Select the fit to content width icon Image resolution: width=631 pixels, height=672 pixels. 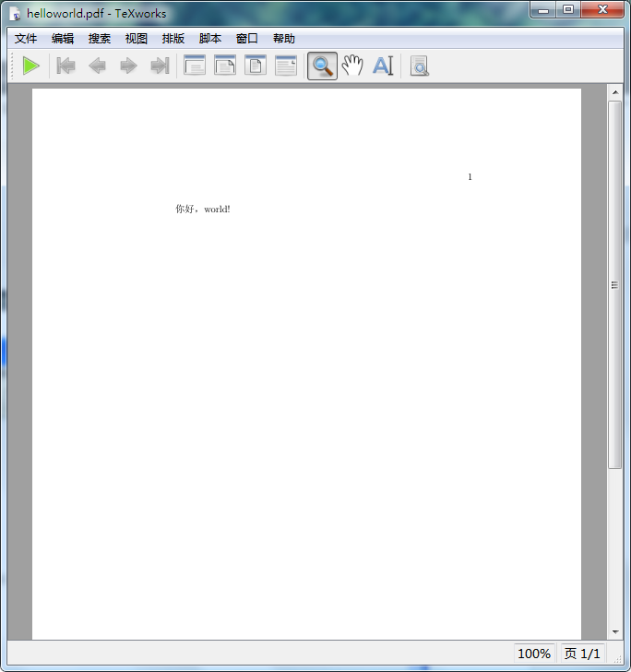[x=286, y=66]
